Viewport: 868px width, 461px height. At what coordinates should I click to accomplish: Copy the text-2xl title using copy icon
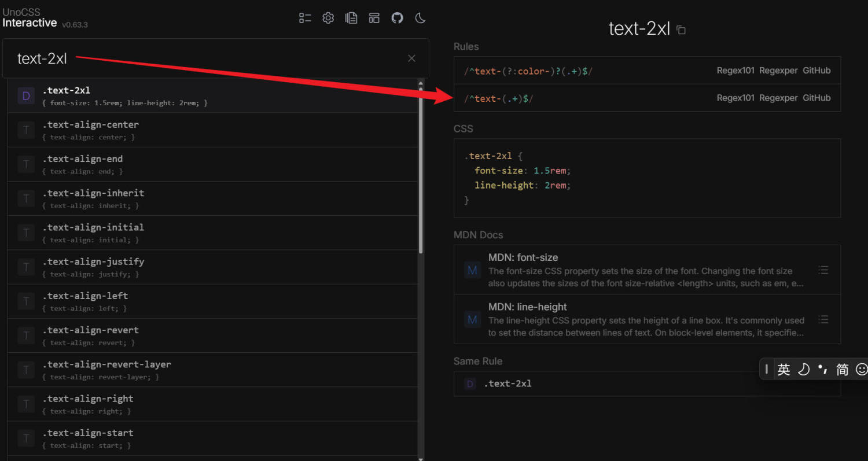point(681,30)
